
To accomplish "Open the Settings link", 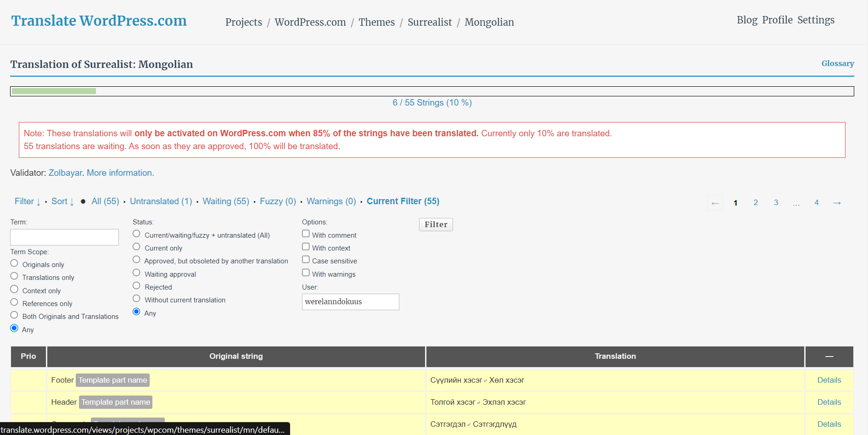I will click(816, 20).
